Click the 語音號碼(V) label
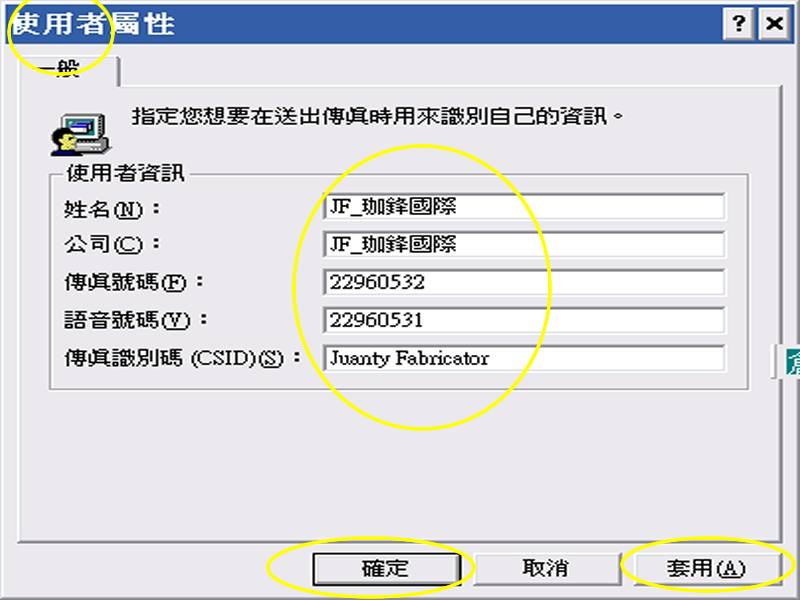Viewport: 800px width, 600px height. [124, 321]
